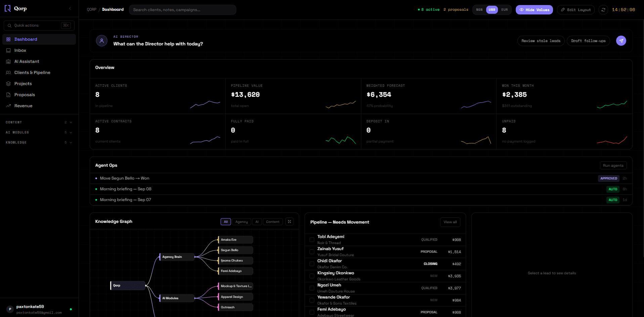Click the Review stale leads button
The height and width of the screenshot is (317, 644).
coord(541,41)
